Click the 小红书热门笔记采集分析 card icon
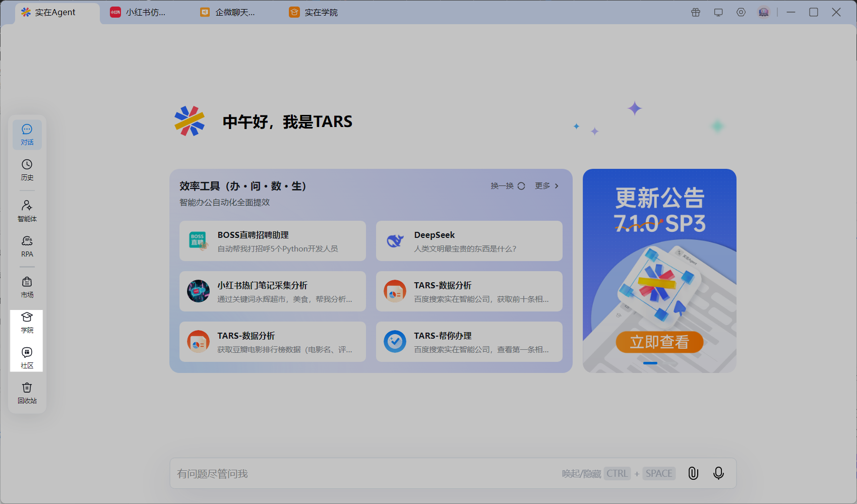This screenshot has height=504, width=857. [198, 291]
